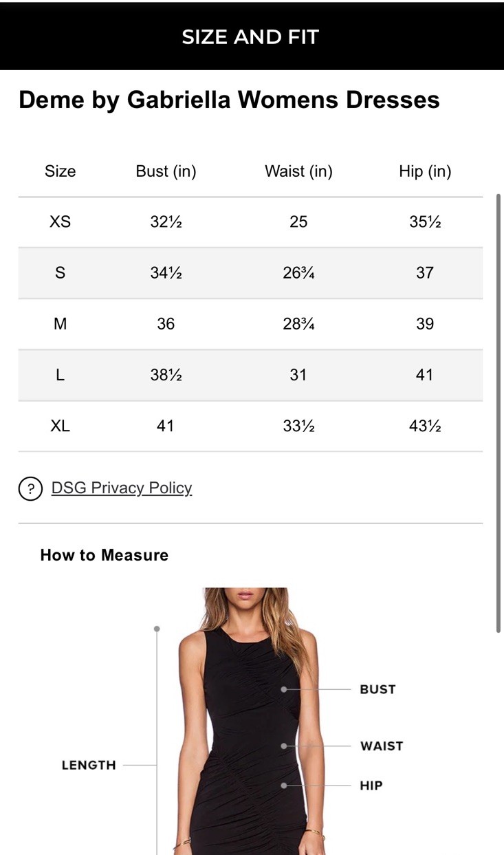Image resolution: width=504 pixels, height=855 pixels.
Task: Click the LENGTH measurement label
Action: tap(89, 765)
